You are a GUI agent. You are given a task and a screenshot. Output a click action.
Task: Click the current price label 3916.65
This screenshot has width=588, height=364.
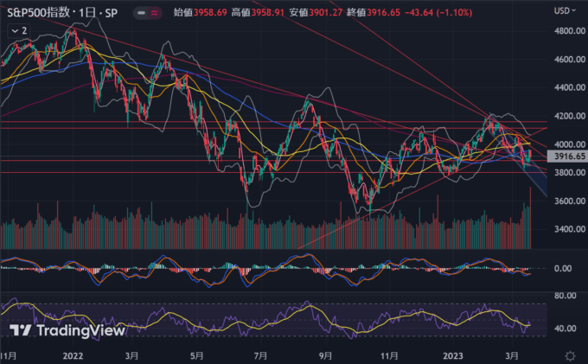pyautogui.click(x=567, y=156)
